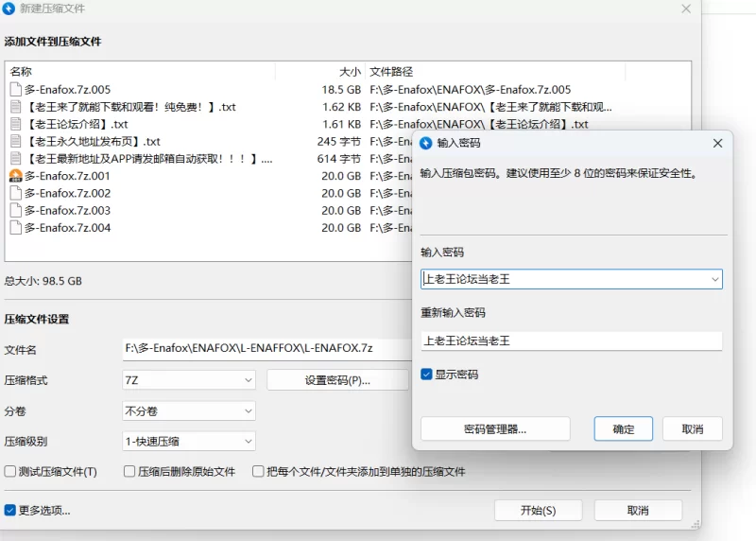
Task: Click the 老王永久地址发布页 txt file icon
Action: (x=15, y=142)
